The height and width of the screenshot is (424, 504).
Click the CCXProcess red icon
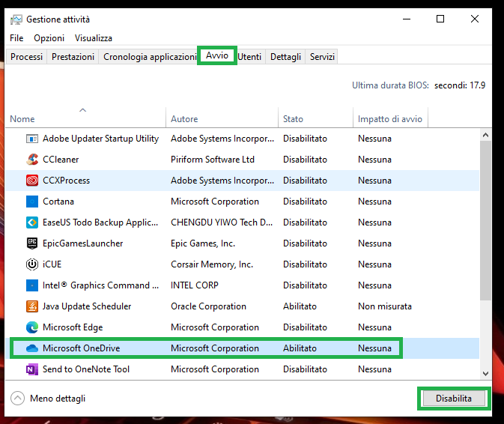(x=31, y=181)
